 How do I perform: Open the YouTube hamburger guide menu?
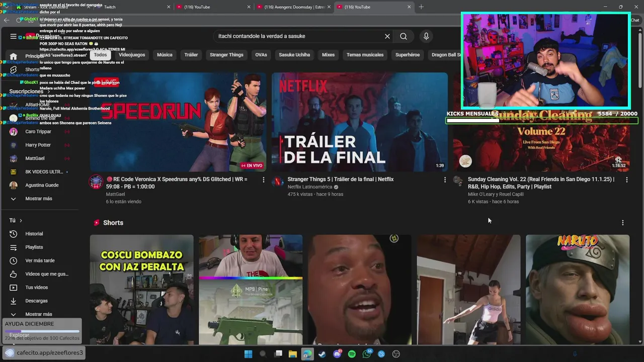[x=13, y=36]
